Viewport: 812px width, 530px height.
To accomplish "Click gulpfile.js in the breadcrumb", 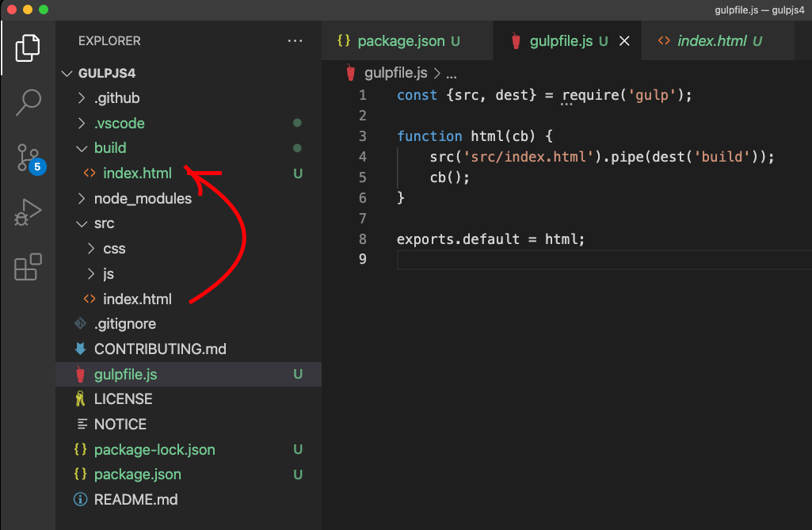I will tap(395, 73).
